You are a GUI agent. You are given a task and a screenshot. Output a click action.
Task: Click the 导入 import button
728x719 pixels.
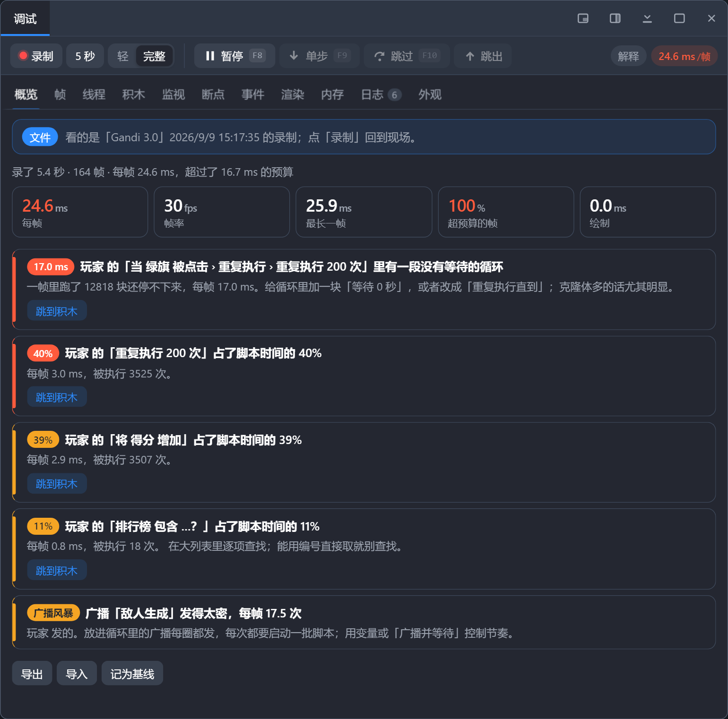77,673
